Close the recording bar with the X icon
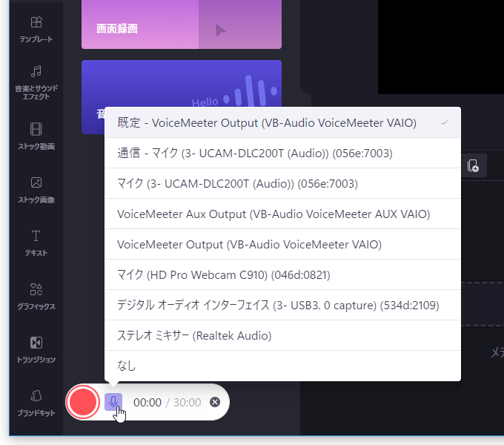This screenshot has width=504, height=445. pos(215,402)
